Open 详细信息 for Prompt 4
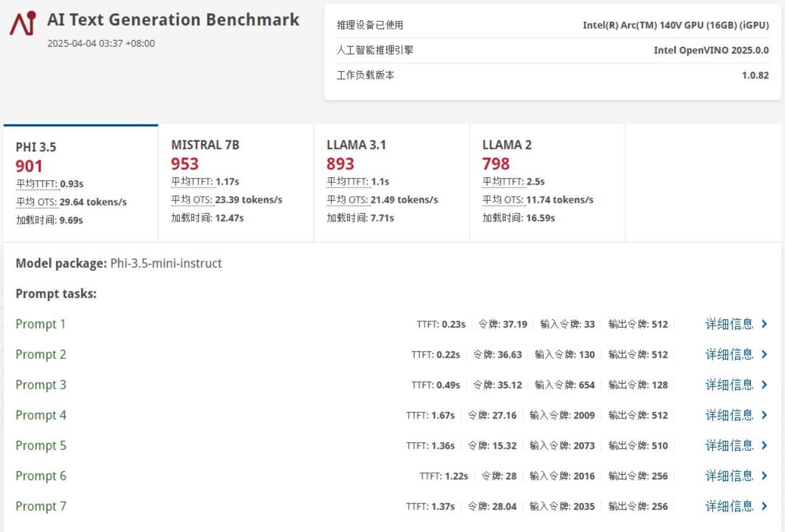This screenshot has width=785, height=532. coord(729,415)
